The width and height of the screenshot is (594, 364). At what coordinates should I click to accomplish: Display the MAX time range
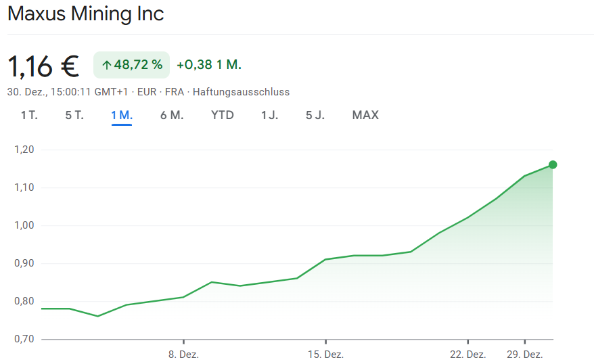tap(365, 115)
